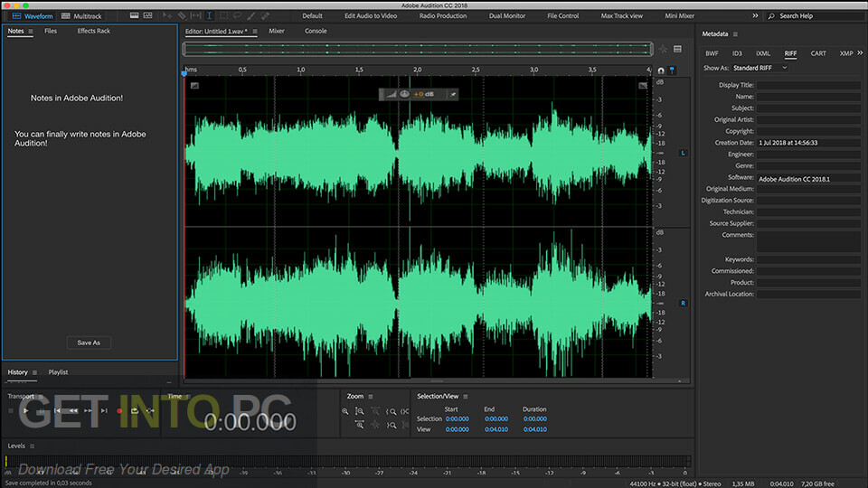Move playhead to next marker
Image resolution: width=868 pixels, height=488 pixels.
(x=104, y=411)
